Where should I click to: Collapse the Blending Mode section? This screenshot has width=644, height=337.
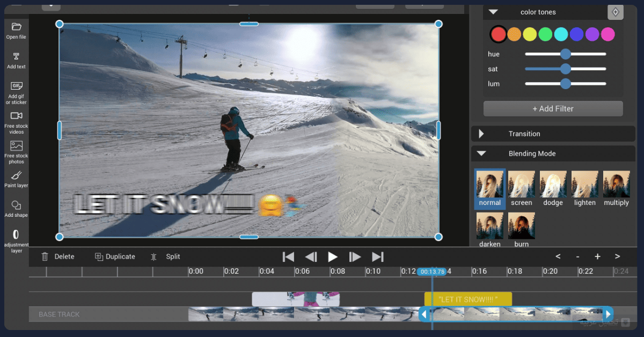click(481, 153)
